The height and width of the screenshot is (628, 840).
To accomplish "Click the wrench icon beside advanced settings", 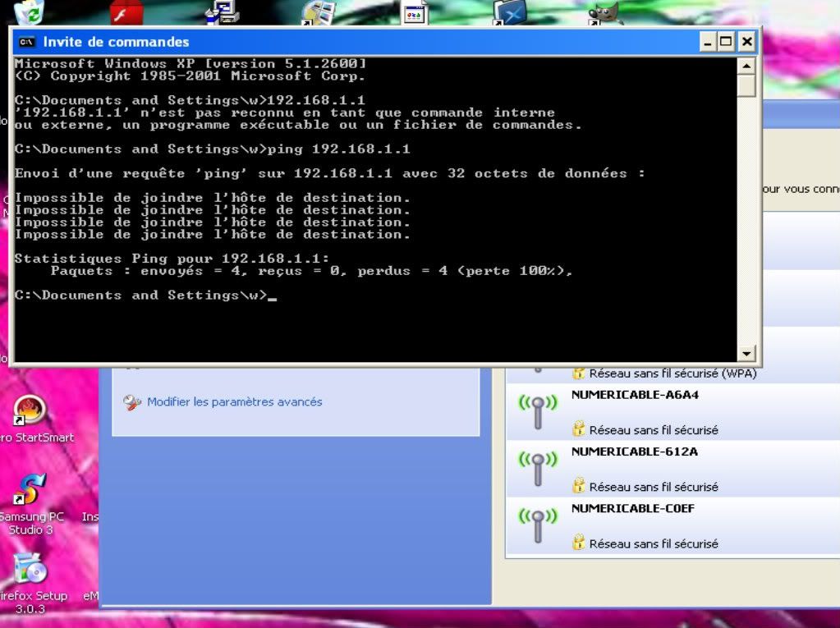I will [x=132, y=402].
